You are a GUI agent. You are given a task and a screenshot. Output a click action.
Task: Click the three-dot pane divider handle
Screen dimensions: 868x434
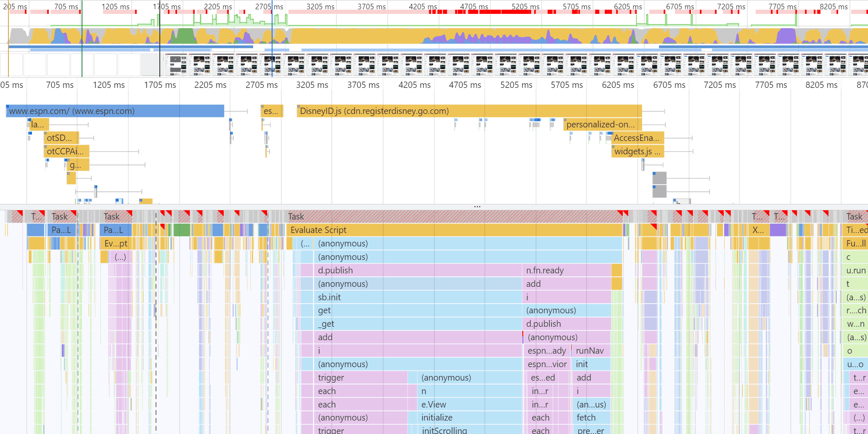pyautogui.click(x=477, y=206)
